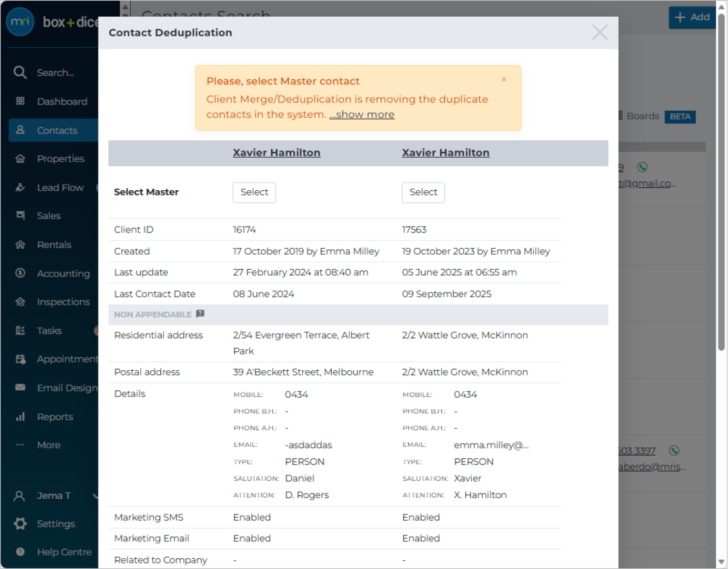
Task: Open first Xavier Hamilton contact link
Action: point(276,153)
